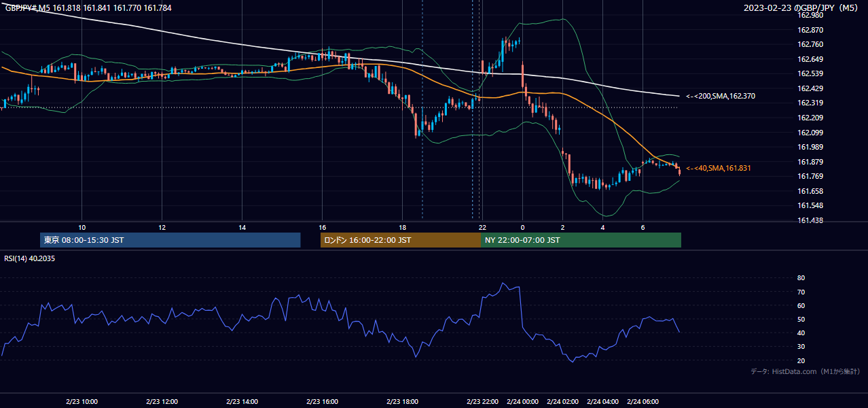Viewport: 868px width, 408px height.
Task: Click the RSI axis value 40
Action: click(801, 333)
